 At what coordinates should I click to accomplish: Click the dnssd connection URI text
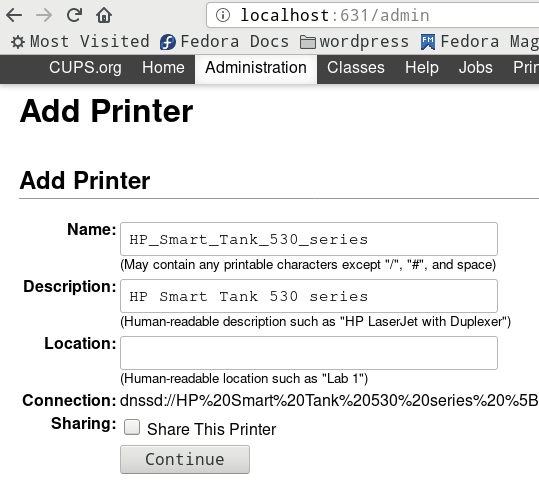tap(329, 401)
